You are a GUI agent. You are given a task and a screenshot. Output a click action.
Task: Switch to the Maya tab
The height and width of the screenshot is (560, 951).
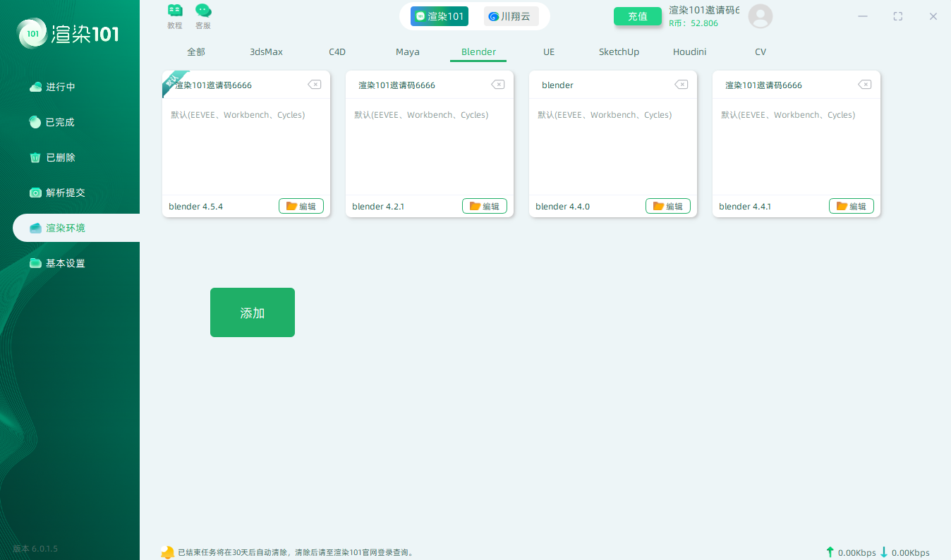point(408,52)
